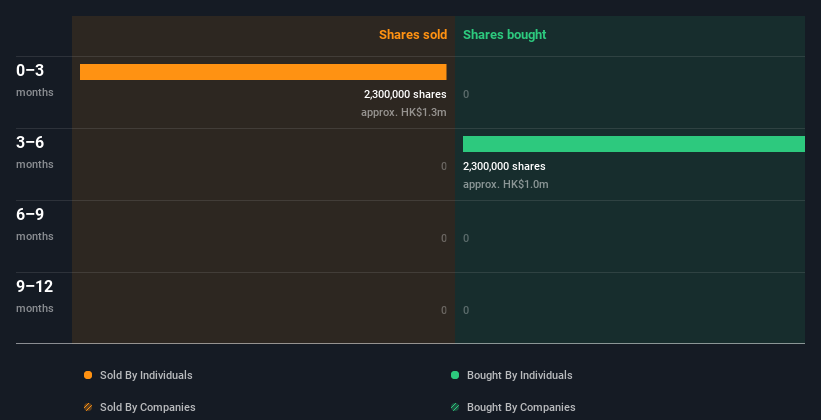
Task: Click the orange 0–3 months shares sold bar
Action: pyautogui.click(x=263, y=72)
